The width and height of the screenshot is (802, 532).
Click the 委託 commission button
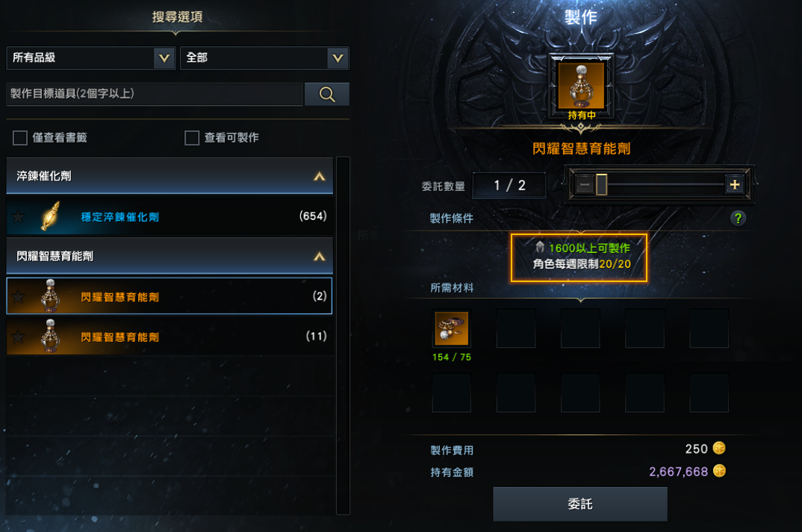580,504
